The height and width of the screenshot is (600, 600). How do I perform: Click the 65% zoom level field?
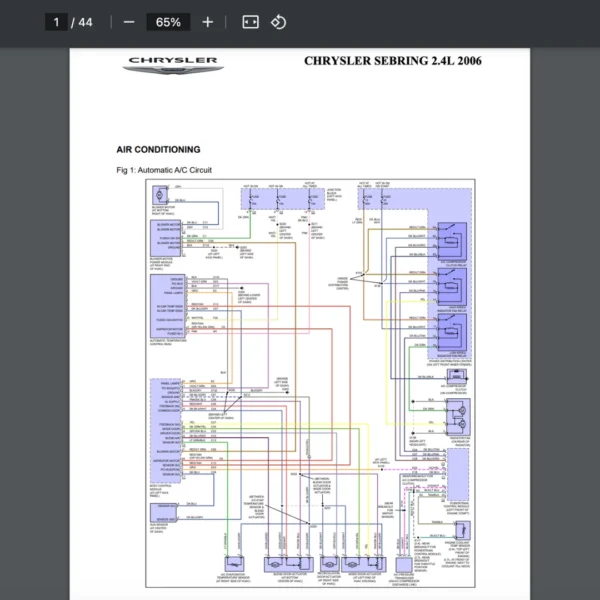[x=168, y=22]
